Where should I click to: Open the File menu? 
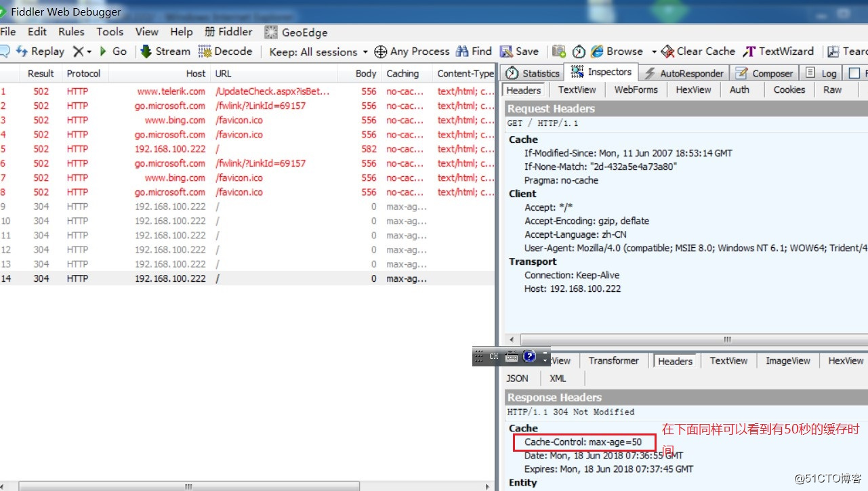click(x=8, y=32)
